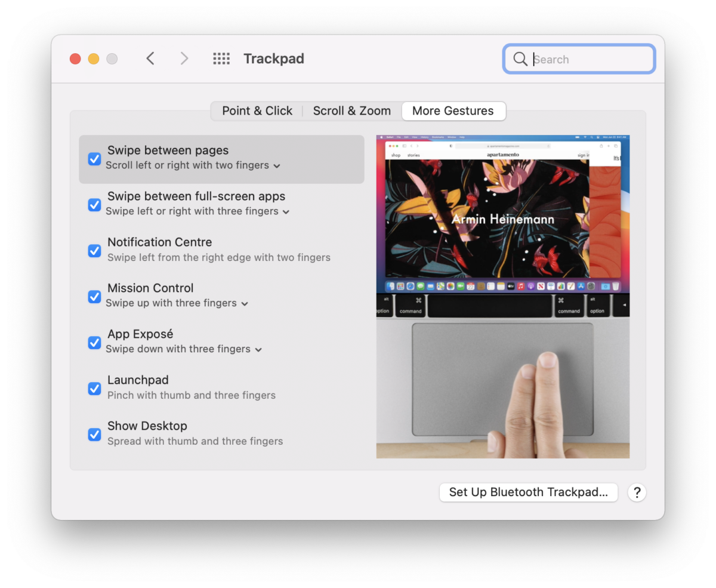
Task: Select the Scroll & Zoom tab
Action: pos(351,111)
